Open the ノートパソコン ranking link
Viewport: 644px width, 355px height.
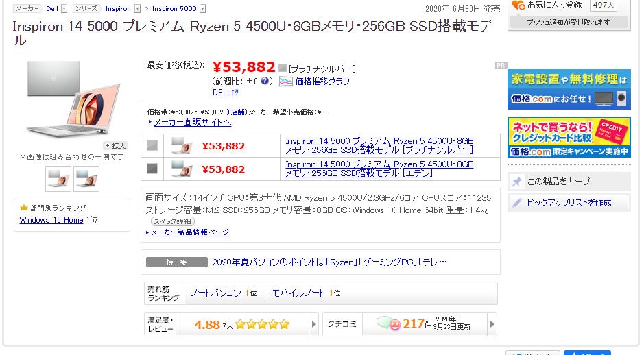tap(216, 293)
